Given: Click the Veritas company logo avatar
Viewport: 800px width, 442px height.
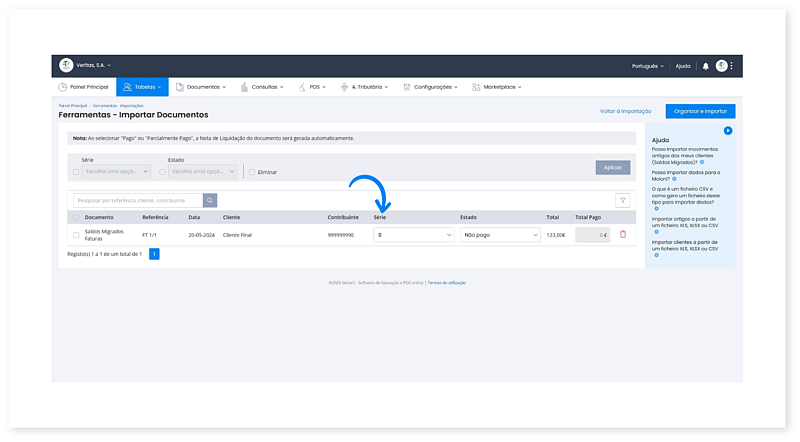Looking at the screenshot, I should click(66, 65).
